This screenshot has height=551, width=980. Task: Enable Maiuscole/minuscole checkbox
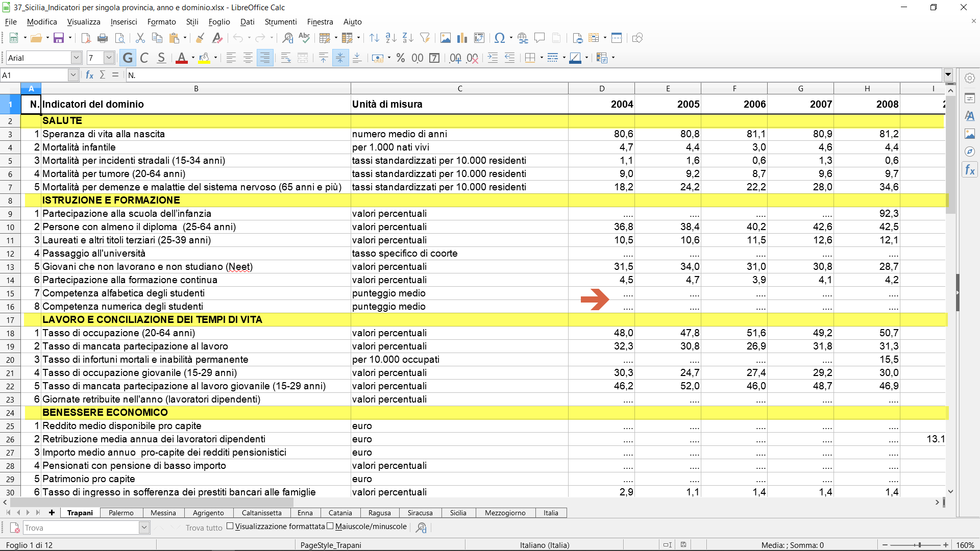(330, 527)
